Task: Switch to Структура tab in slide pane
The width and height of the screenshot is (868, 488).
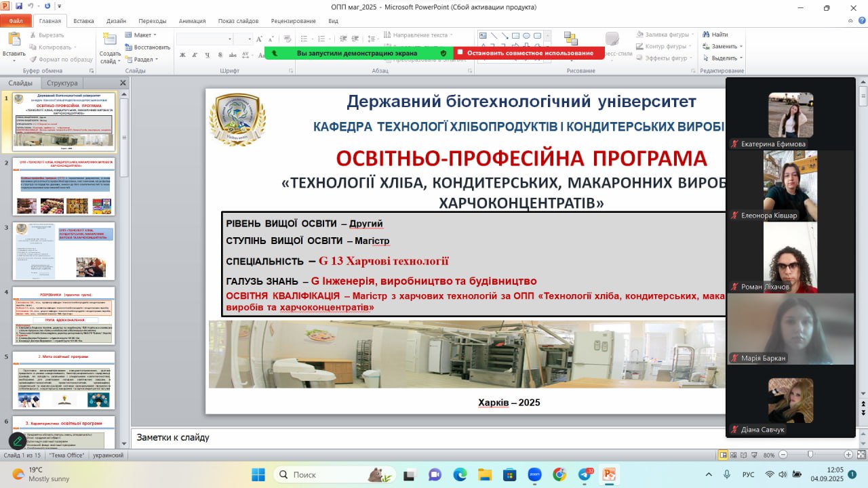Action: coord(62,83)
